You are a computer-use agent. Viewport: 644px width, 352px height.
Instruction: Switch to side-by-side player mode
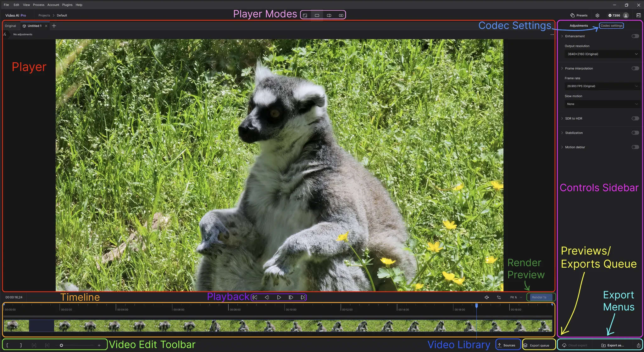tap(341, 15)
